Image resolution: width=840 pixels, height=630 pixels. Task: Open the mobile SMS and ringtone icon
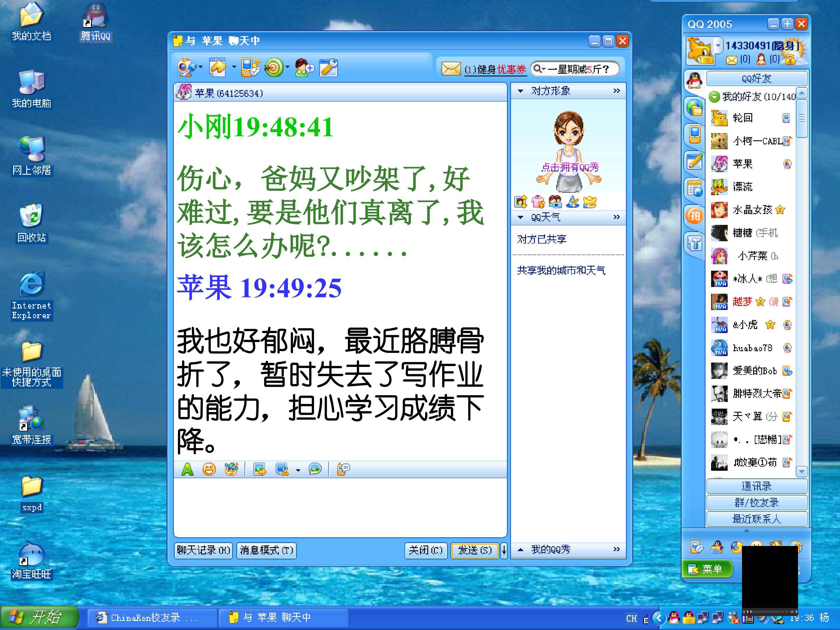point(251,68)
